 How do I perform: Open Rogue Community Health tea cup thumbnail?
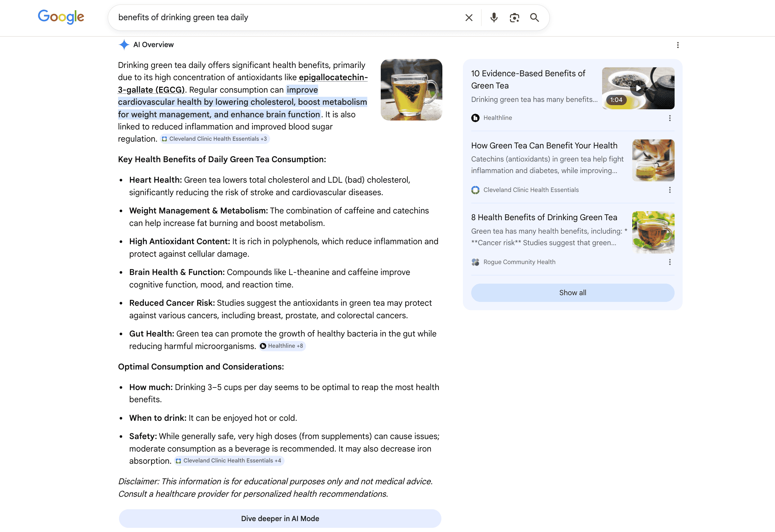point(653,232)
